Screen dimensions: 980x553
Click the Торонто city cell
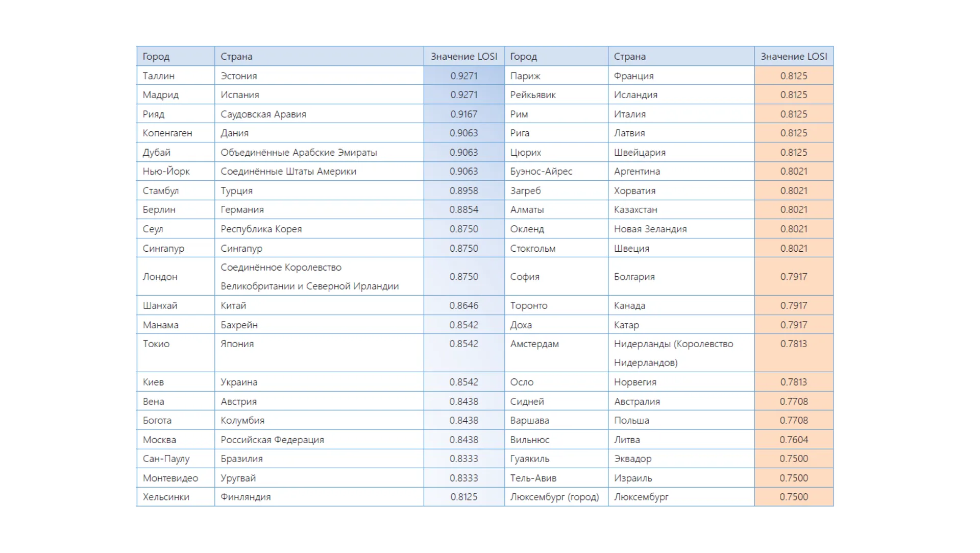pyautogui.click(x=556, y=305)
